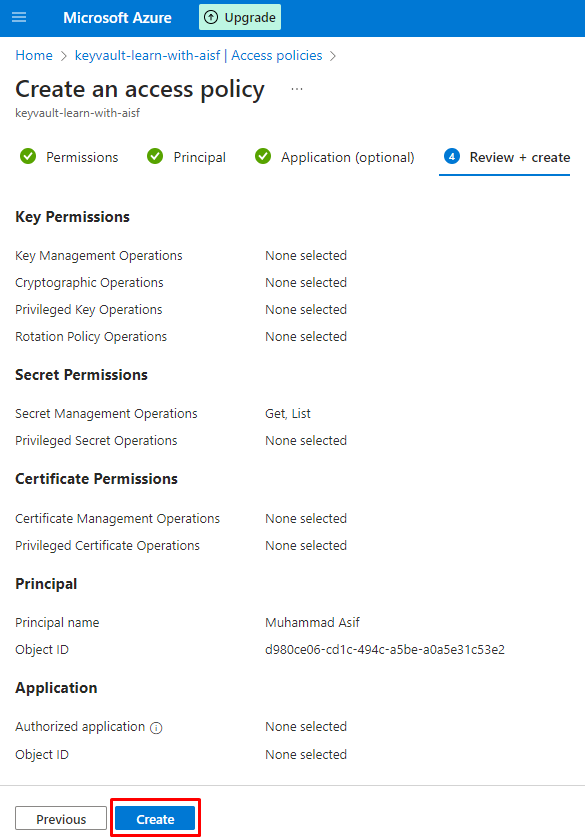Open the Home breadcrumb link

tap(34, 55)
